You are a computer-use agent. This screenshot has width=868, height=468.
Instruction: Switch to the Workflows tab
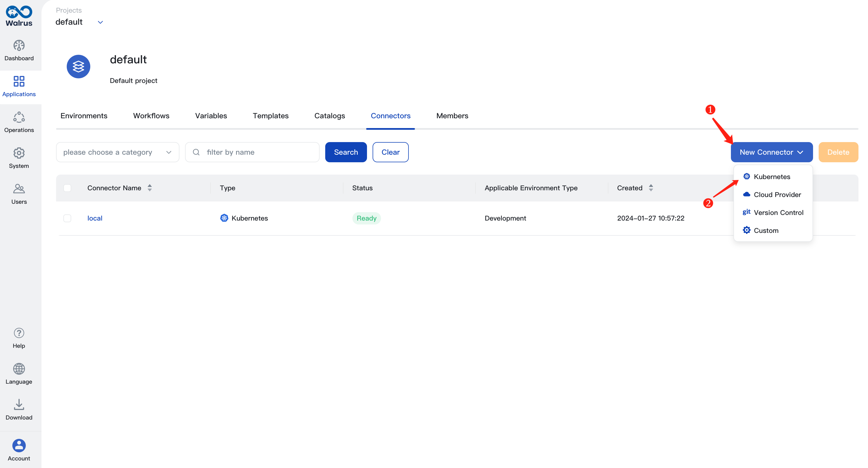[x=151, y=116]
